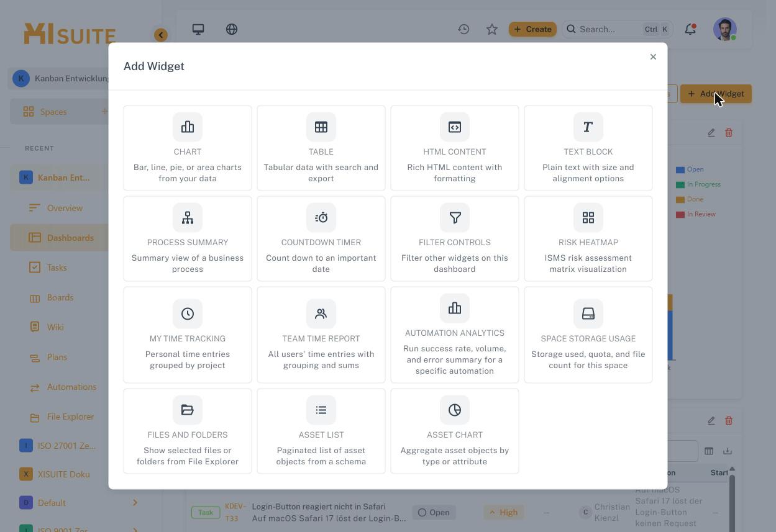This screenshot has width=776, height=532.
Task: Delete the table widget with trash icon
Action: pyautogui.click(x=729, y=420)
